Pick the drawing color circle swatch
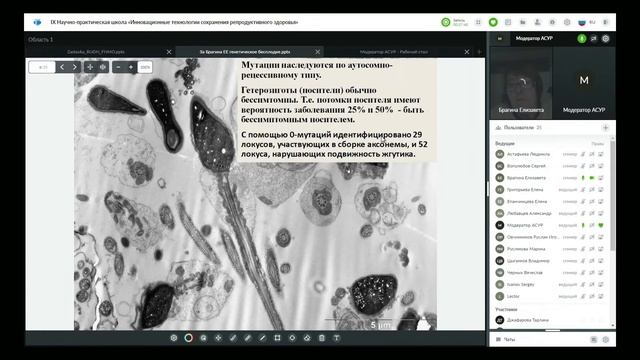Viewport: 640px width, 360px height. tap(189, 338)
